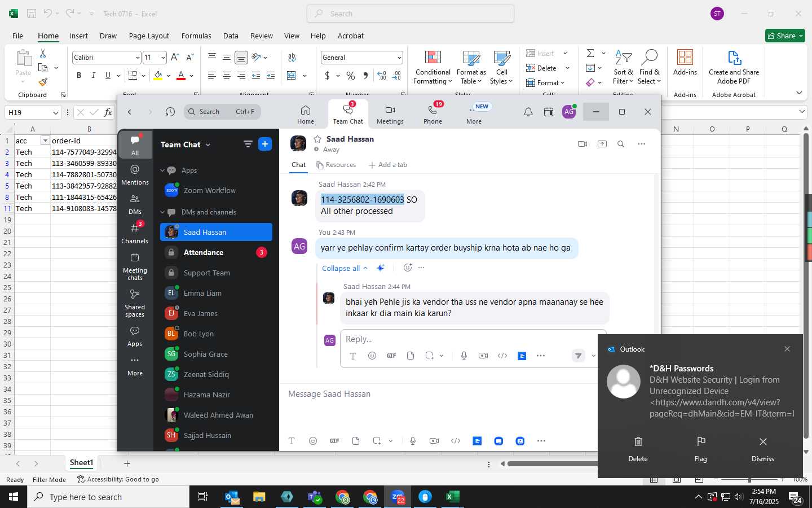Screen dimensions: 812x508
Task: Open Excel fill color button
Action: click(158, 76)
